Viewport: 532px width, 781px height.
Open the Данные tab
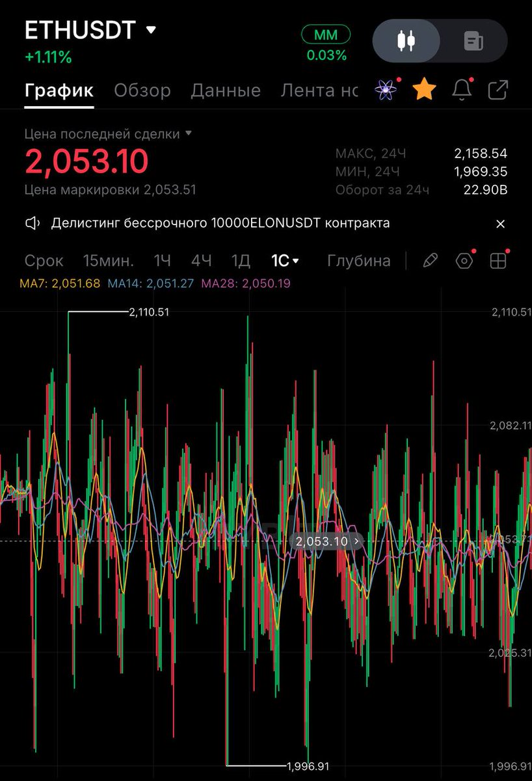coord(226,90)
